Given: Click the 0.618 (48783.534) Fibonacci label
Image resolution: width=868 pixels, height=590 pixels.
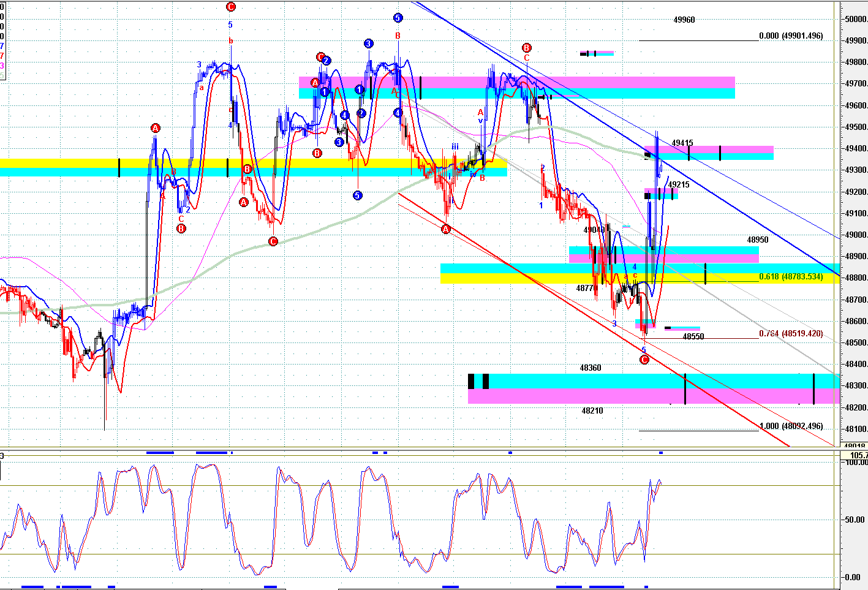Looking at the screenshot, I should pos(791,277).
